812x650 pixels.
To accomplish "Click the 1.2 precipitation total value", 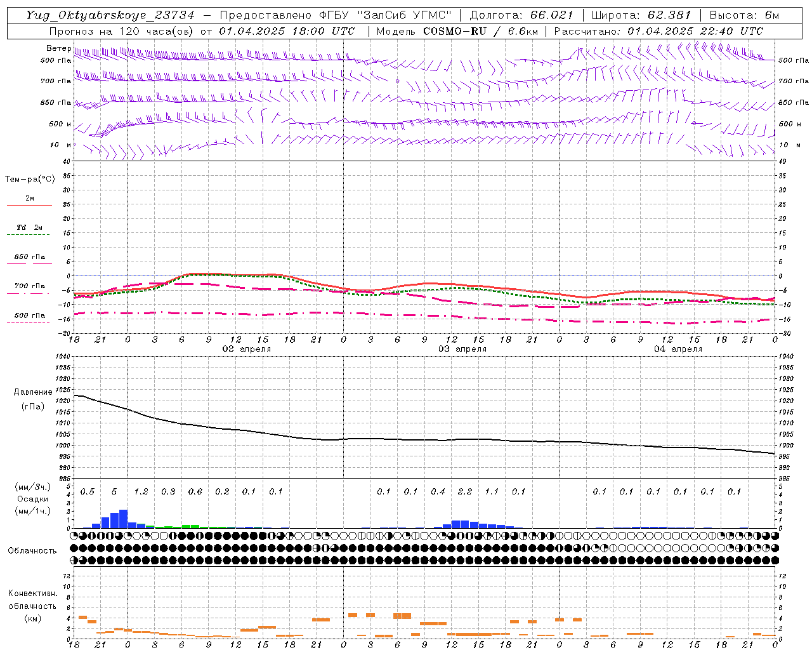I will click(141, 492).
